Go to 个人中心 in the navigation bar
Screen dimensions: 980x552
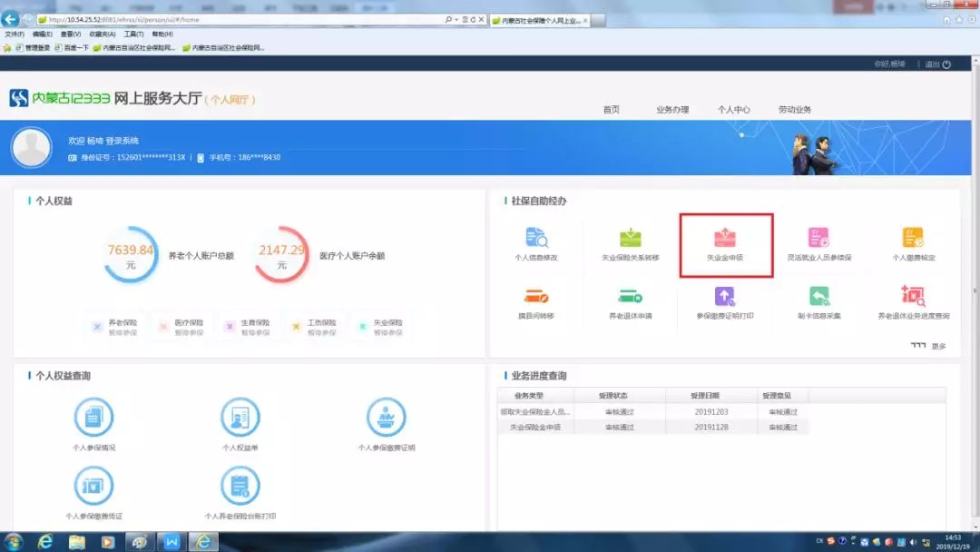coord(734,110)
